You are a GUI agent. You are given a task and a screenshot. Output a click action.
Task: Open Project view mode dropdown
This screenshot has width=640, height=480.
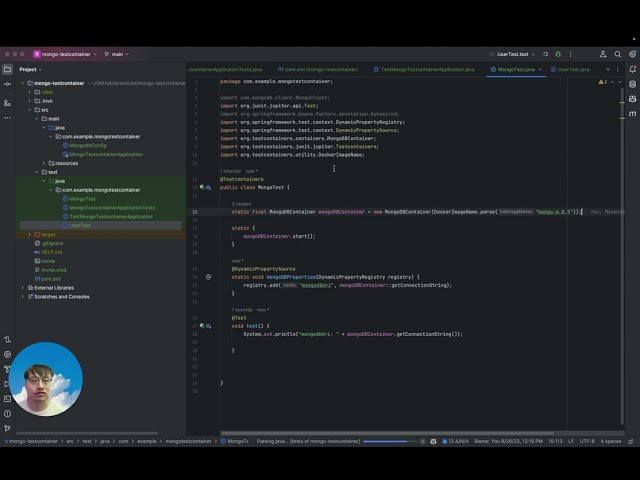pos(31,69)
